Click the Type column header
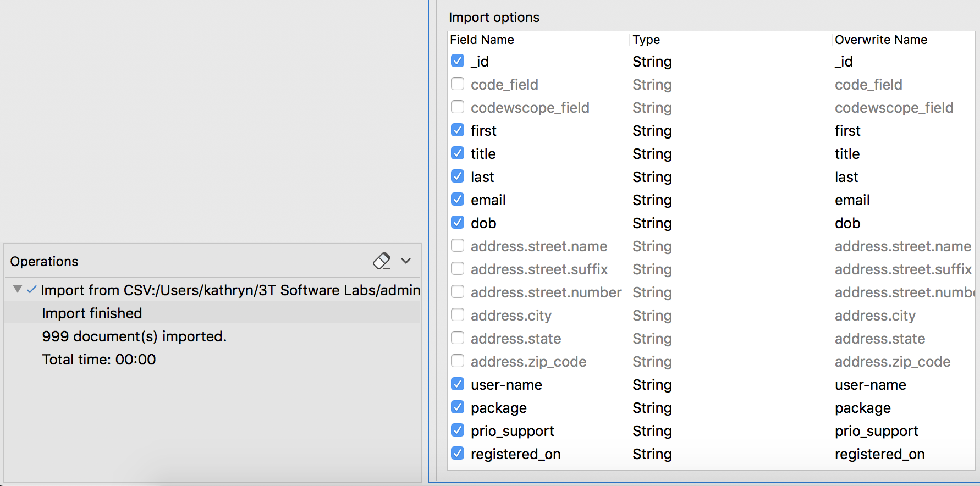Screen dimensions: 980x486 coord(646,40)
